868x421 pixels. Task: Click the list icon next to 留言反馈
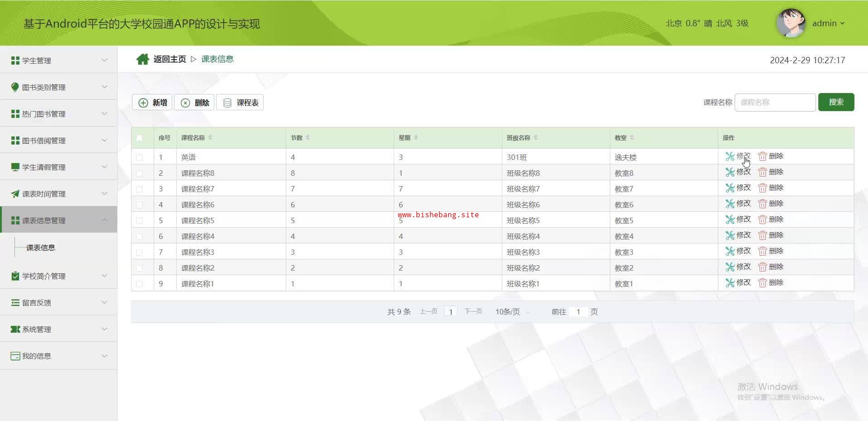click(x=15, y=303)
